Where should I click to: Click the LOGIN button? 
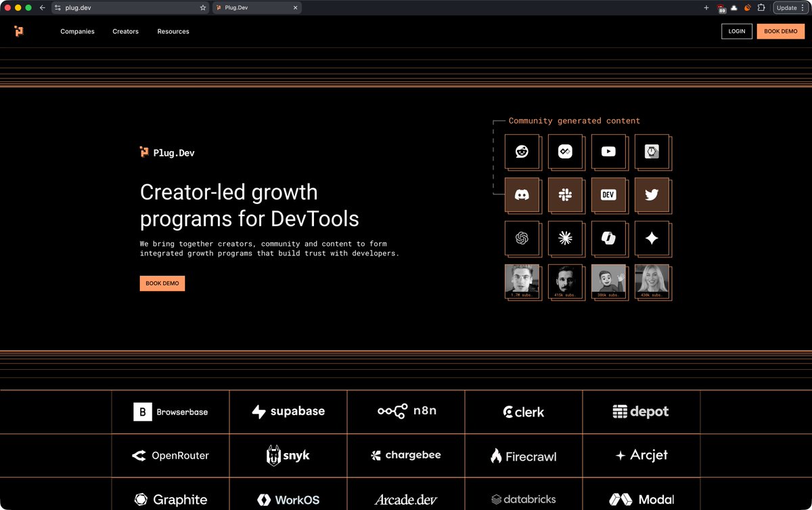(737, 31)
